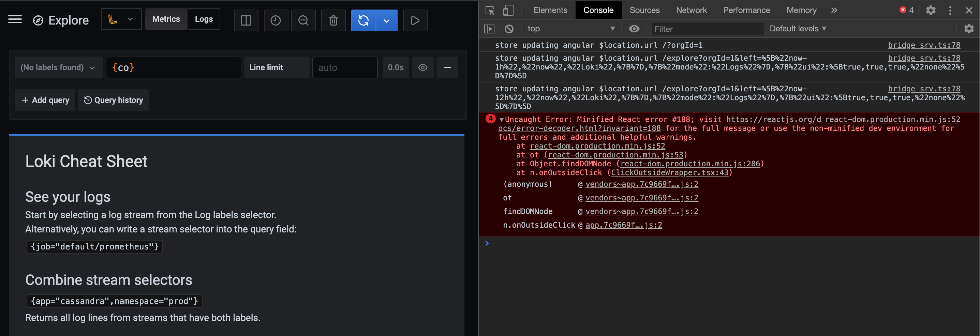Open the Sources tab
Viewport: 980px width, 336px height.
click(644, 10)
